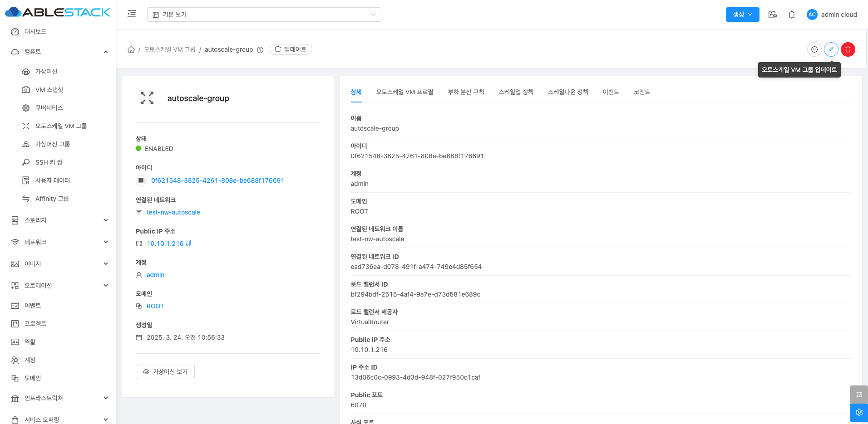
Task: Toggle the sidebar collapse menu icon
Action: coord(132,14)
